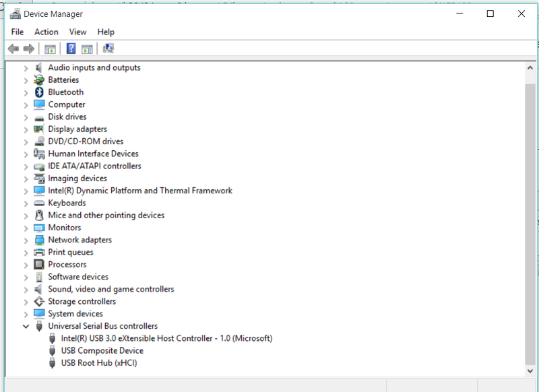Maximize the Device Manager window
The height and width of the screenshot is (392, 539).
(x=490, y=13)
